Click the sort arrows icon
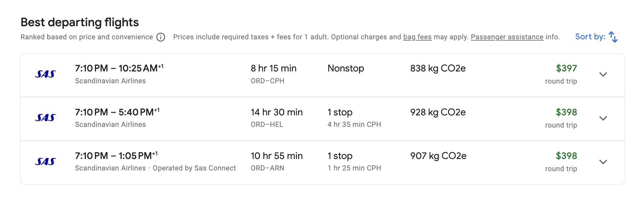 tap(613, 37)
